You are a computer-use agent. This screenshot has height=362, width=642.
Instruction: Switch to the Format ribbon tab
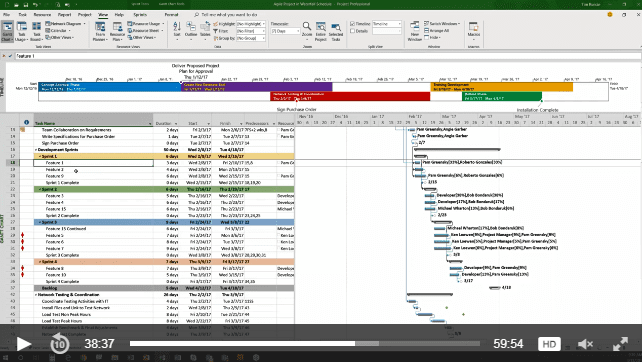coord(172,15)
